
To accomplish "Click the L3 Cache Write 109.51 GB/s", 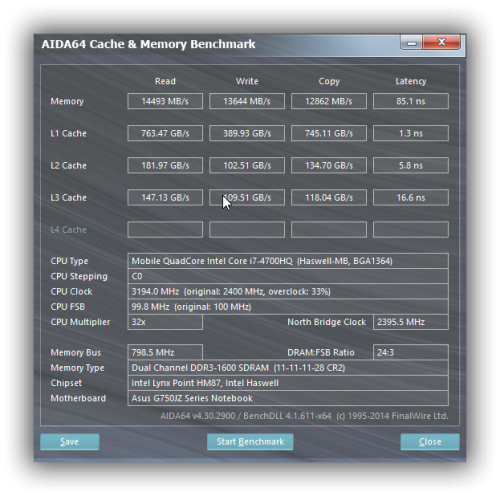I will point(247,197).
